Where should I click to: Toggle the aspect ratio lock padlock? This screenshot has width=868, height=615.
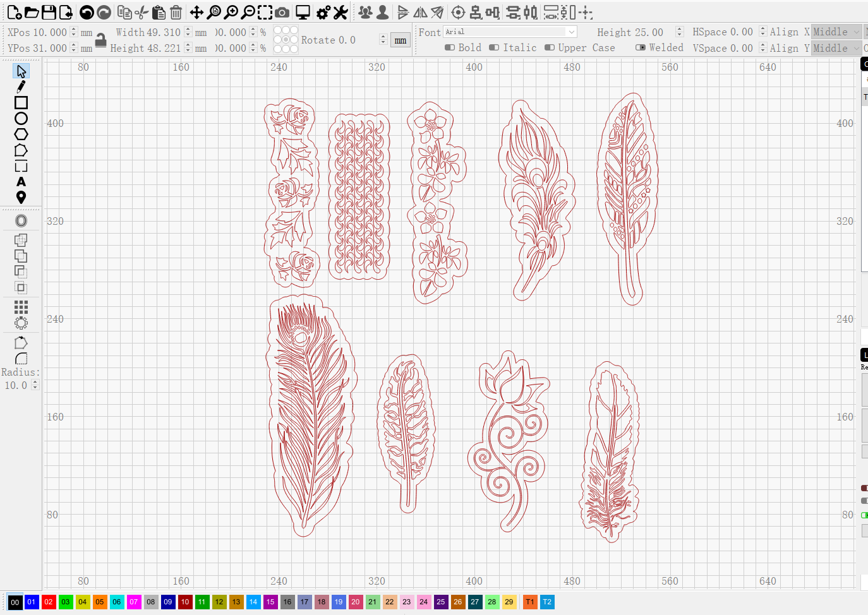click(x=101, y=39)
